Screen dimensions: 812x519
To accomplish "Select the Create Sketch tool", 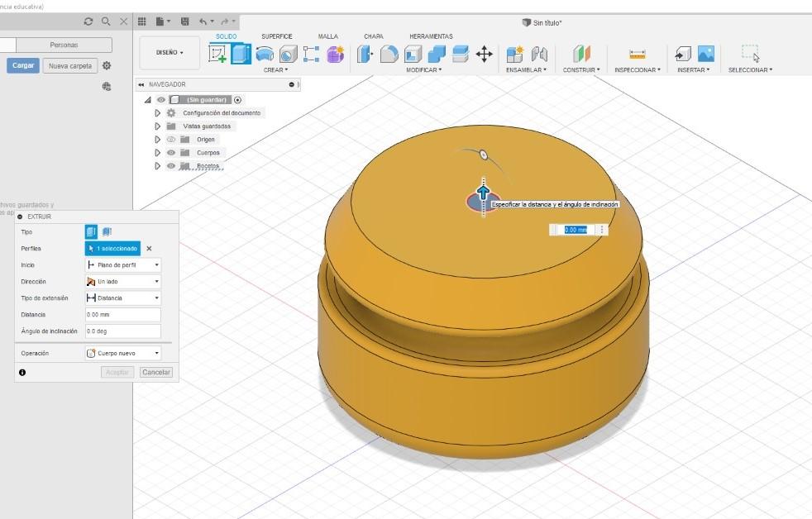I will coord(217,54).
